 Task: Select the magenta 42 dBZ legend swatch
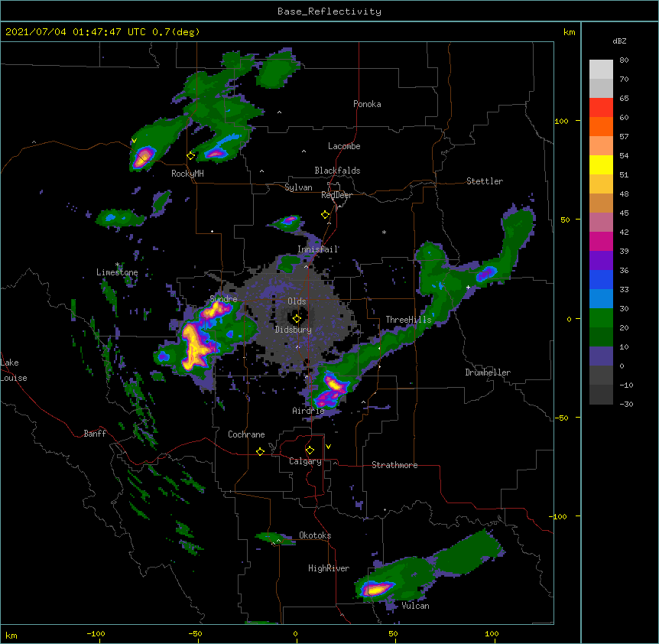(x=601, y=241)
